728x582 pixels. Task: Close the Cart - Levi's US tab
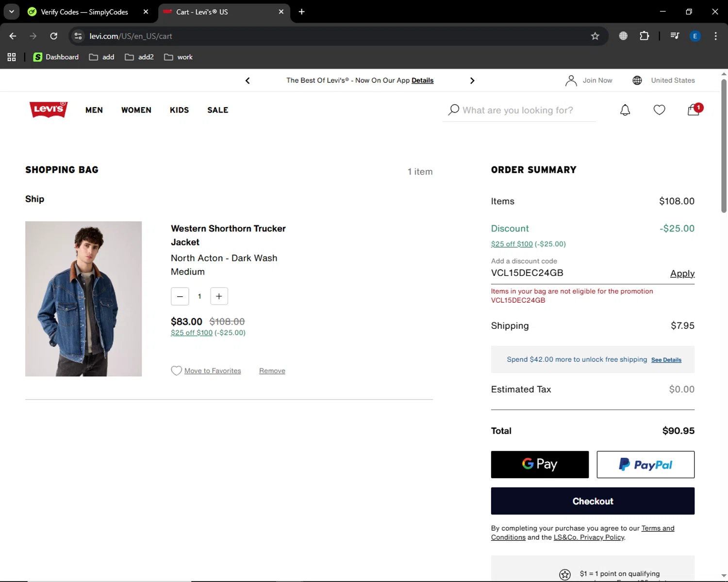[x=281, y=12]
